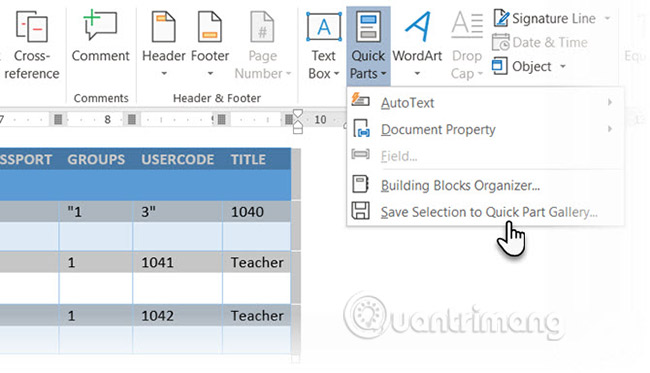Expand the Object dropdown arrow
Viewport: 650px width, 373px height.
[x=563, y=66]
